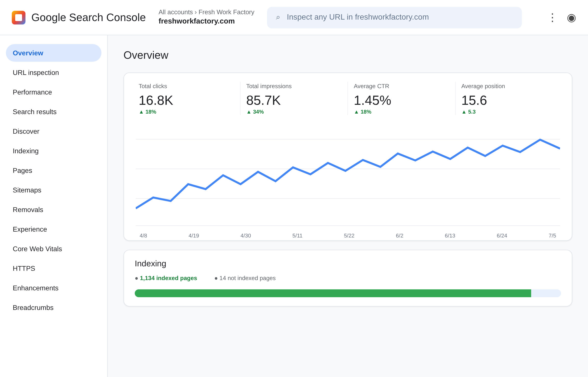Select Experience in the sidebar
The width and height of the screenshot is (588, 377).
point(54,229)
